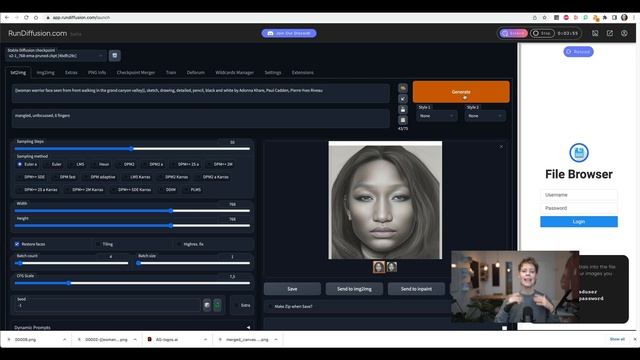Adjust the Width slider
The image size is (640, 360).
click(x=132, y=211)
